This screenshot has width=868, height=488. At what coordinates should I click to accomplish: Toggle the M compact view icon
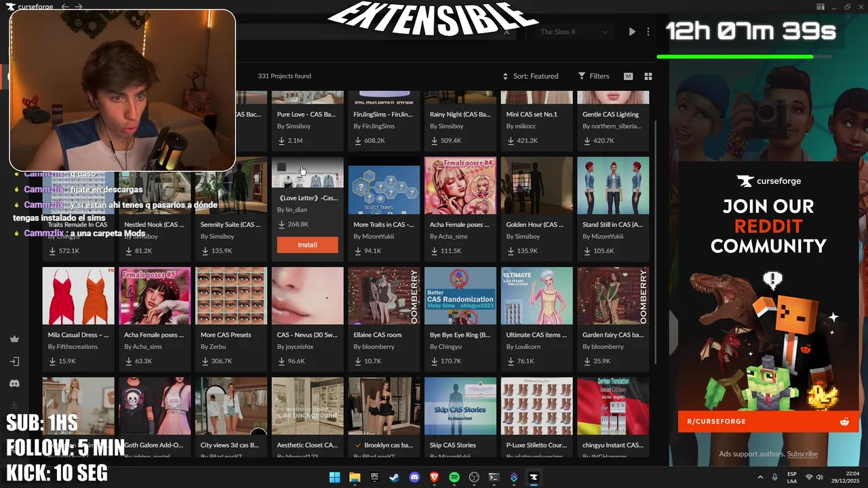[628, 77]
